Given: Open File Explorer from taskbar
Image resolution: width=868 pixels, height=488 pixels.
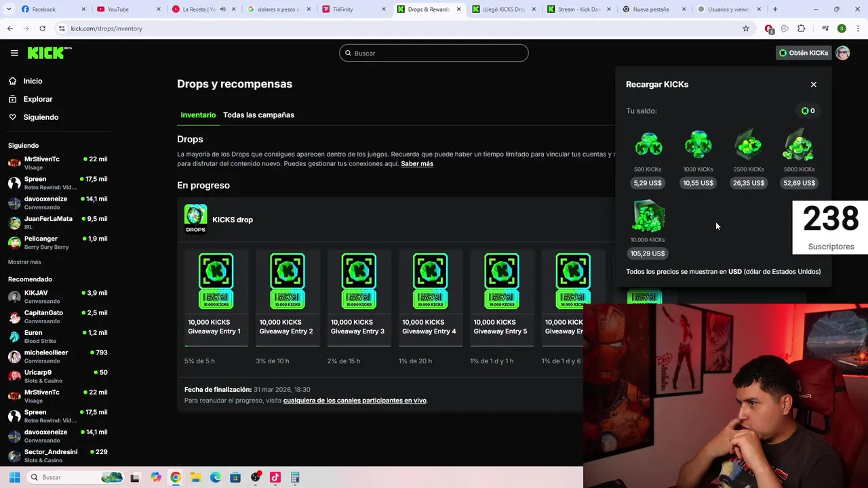Looking at the screenshot, I should 195,477.
